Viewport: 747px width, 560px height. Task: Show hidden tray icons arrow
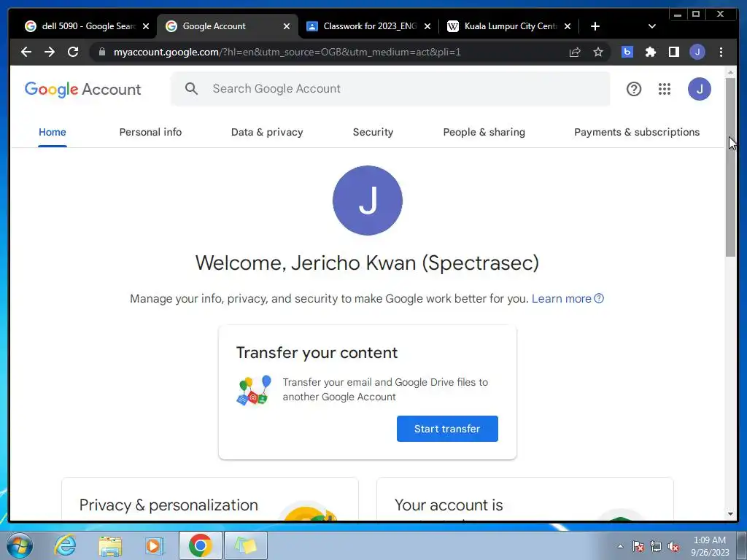620,546
